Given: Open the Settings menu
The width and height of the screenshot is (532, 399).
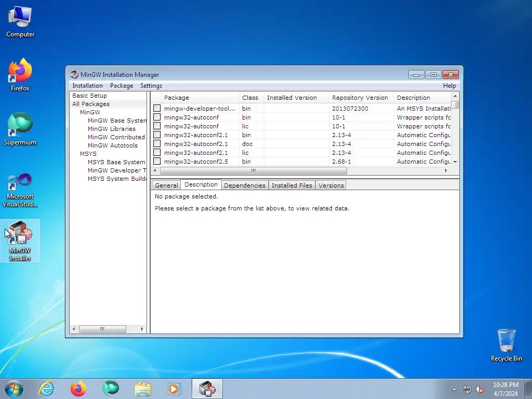Looking at the screenshot, I should (x=151, y=86).
